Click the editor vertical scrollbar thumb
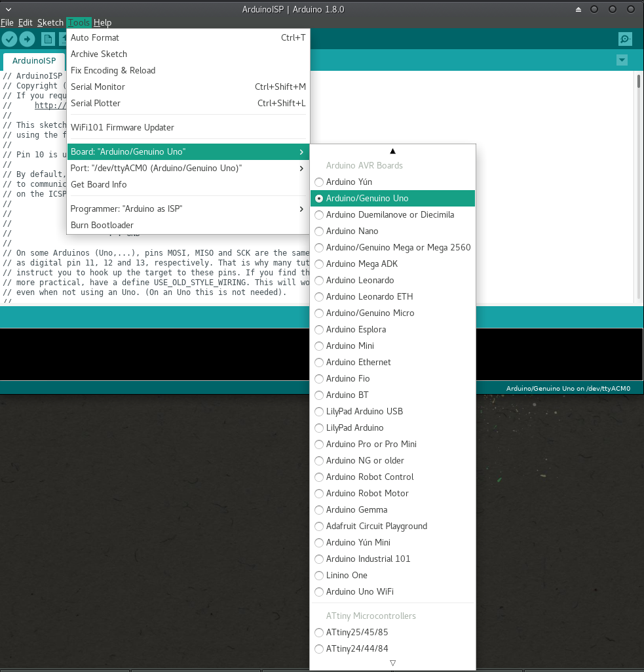The image size is (644, 672). (639, 81)
